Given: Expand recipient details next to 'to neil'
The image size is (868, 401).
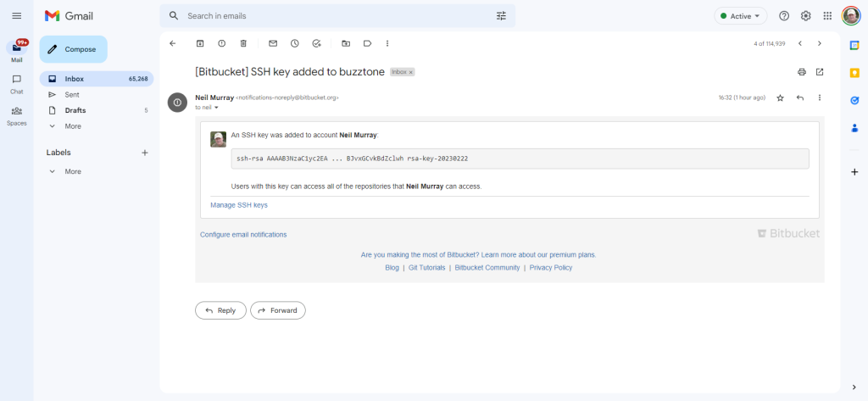Looking at the screenshot, I should point(216,108).
